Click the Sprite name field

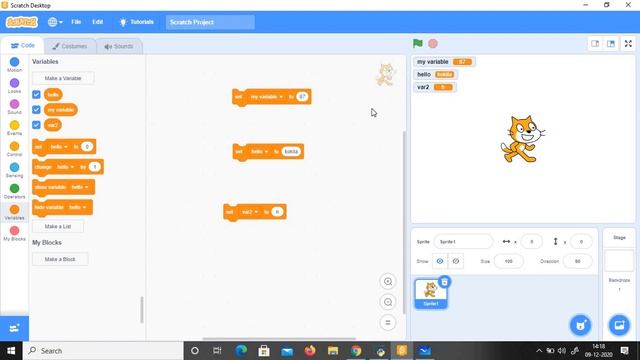coord(463,242)
